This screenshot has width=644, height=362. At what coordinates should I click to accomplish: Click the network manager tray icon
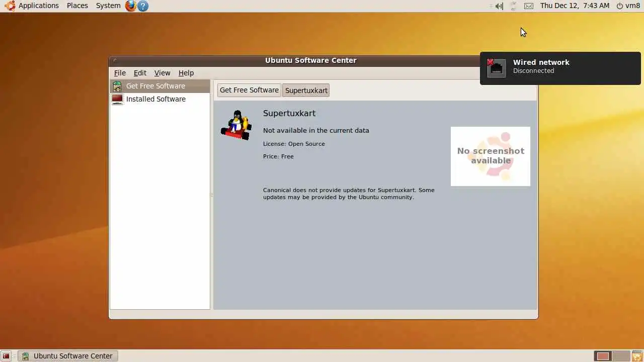[513, 6]
